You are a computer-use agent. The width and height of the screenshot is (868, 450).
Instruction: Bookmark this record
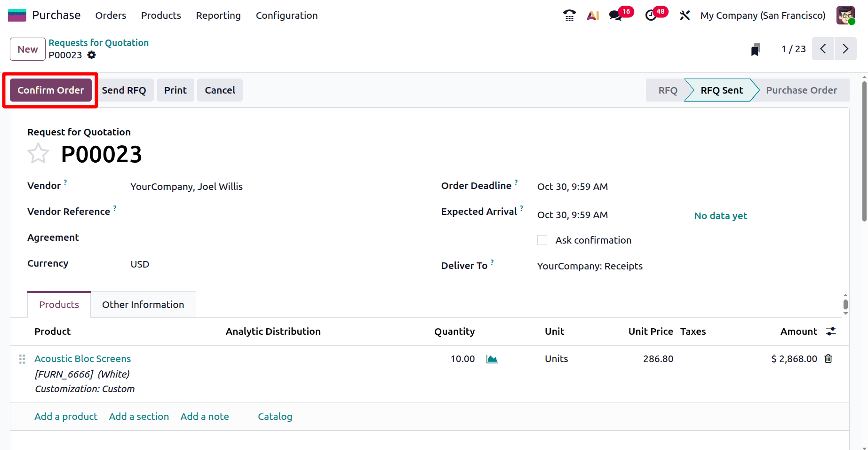756,48
